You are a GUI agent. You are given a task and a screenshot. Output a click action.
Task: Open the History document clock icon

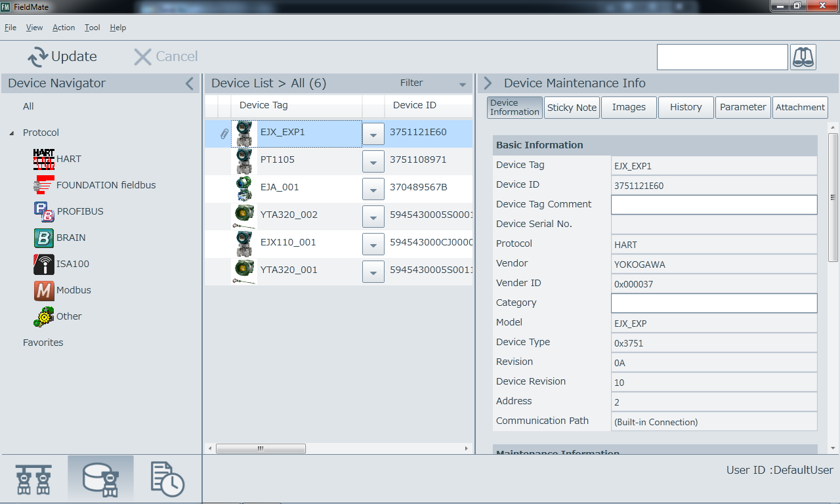[168, 480]
